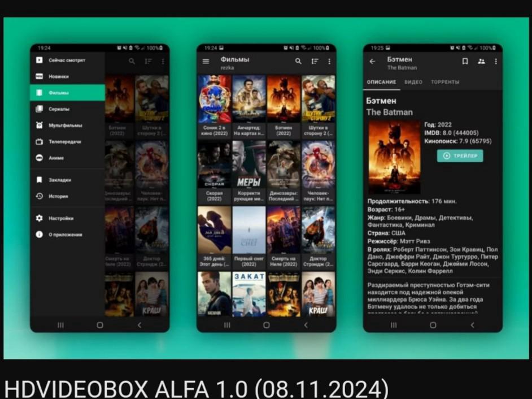Screen dimensions: 532x399
Task: Switch to the ВИДЕО tab
Action: [413, 81]
